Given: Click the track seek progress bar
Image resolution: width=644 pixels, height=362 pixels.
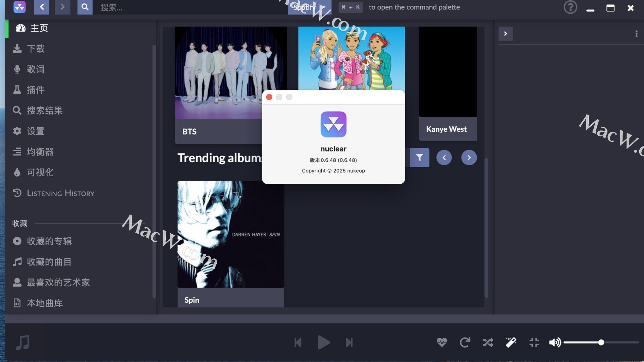Looking at the screenshot, I should tap(324, 319).
